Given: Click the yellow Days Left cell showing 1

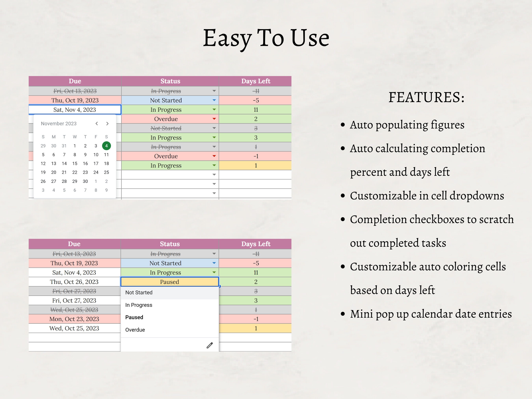Looking at the screenshot, I should click(256, 166).
